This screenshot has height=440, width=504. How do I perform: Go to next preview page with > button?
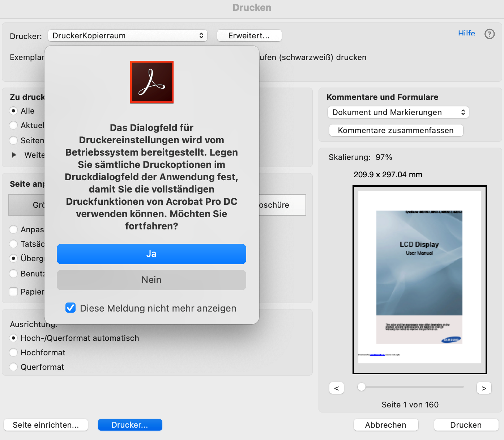pos(484,388)
